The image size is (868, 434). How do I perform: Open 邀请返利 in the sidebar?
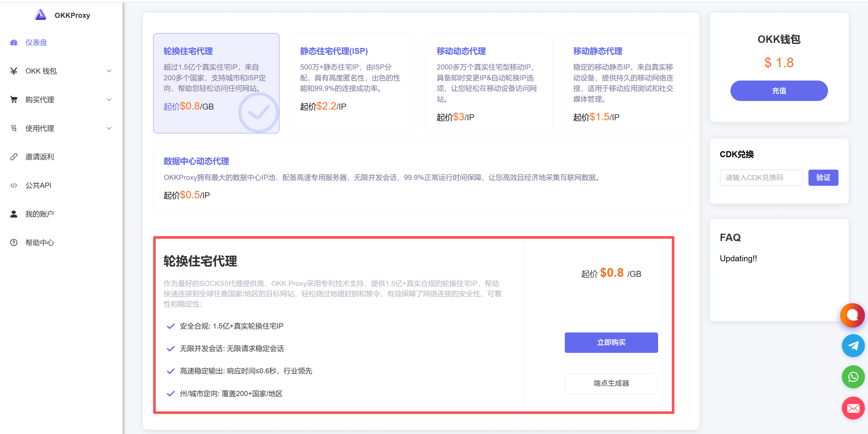tap(61, 157)
